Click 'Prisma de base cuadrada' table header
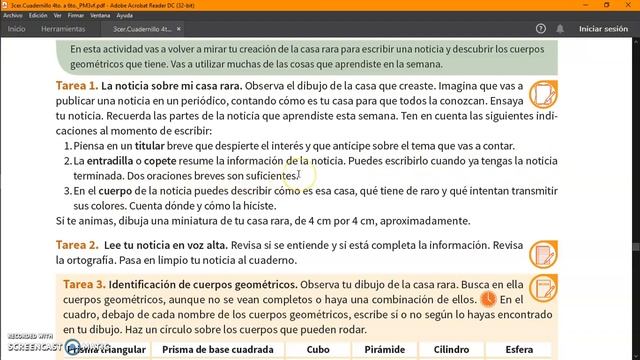The height and width of the screenshot is (360, 640). point(218,349)
